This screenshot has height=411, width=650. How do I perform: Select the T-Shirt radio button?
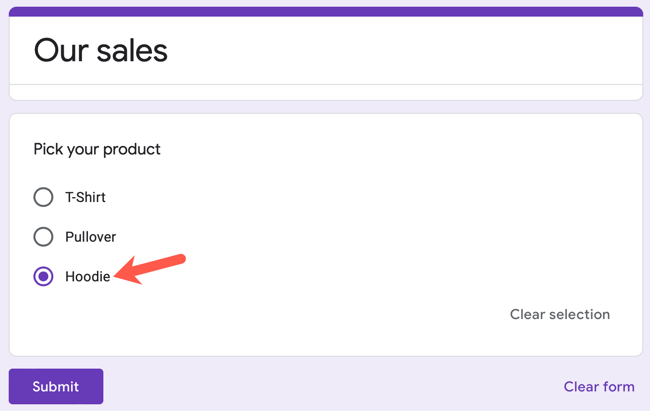point(43,197)
